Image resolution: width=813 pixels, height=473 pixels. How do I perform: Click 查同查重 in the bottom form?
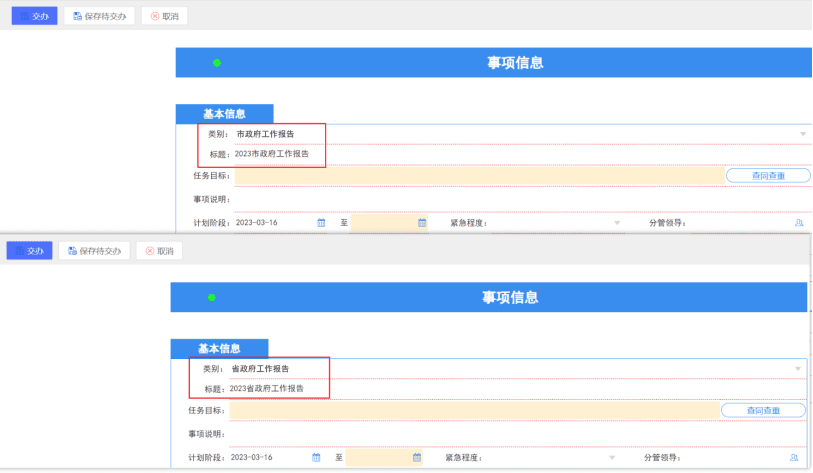tap(763, 410)
